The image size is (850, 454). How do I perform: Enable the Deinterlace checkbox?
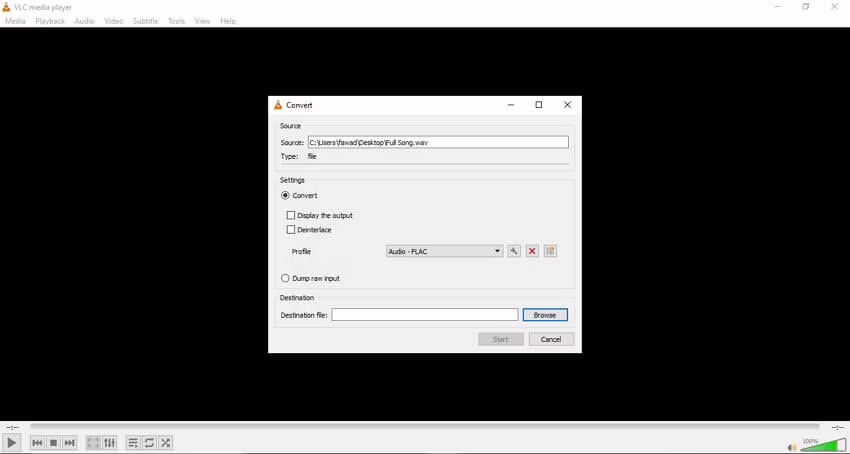coord(291,229)
